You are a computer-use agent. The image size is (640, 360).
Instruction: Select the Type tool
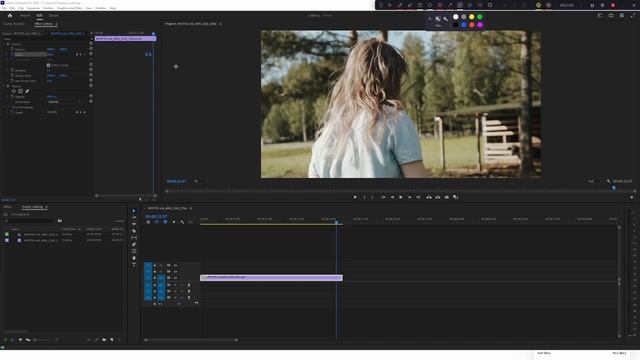point(134,264)
